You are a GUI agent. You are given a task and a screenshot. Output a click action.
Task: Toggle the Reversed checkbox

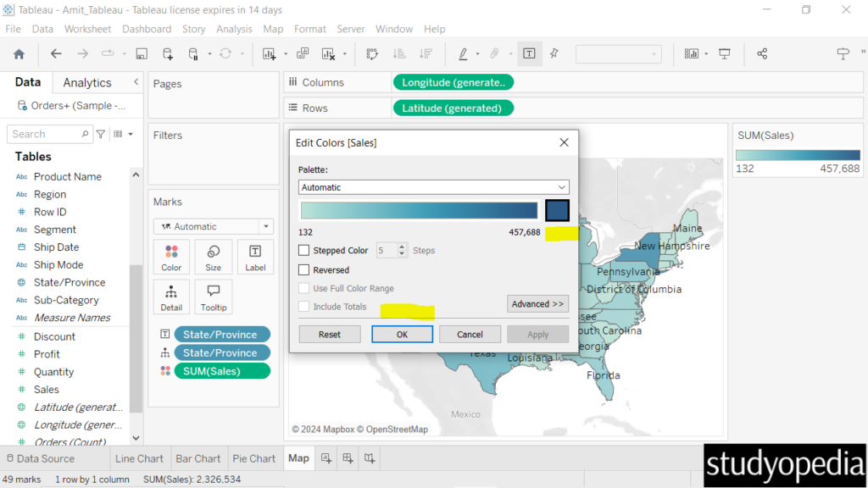(304, 270)
